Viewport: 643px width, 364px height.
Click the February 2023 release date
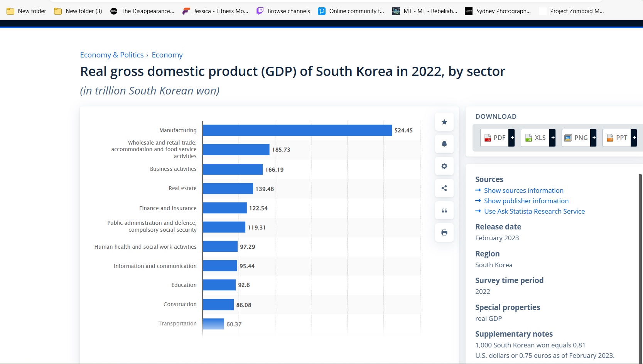(x=497, y=238)
